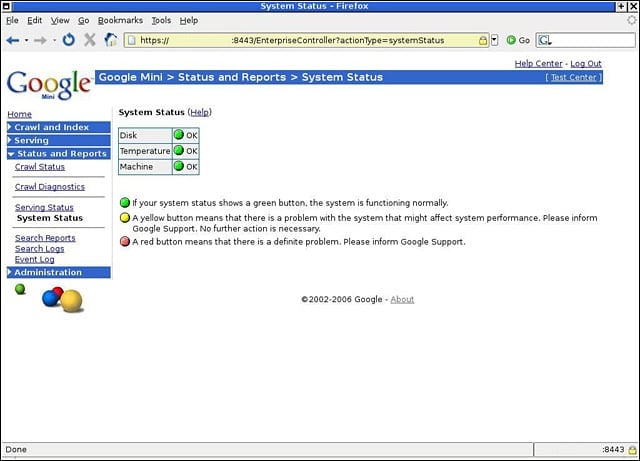Click the Help link beside System Status heading
640x461 pixels.
coord(200,112)
